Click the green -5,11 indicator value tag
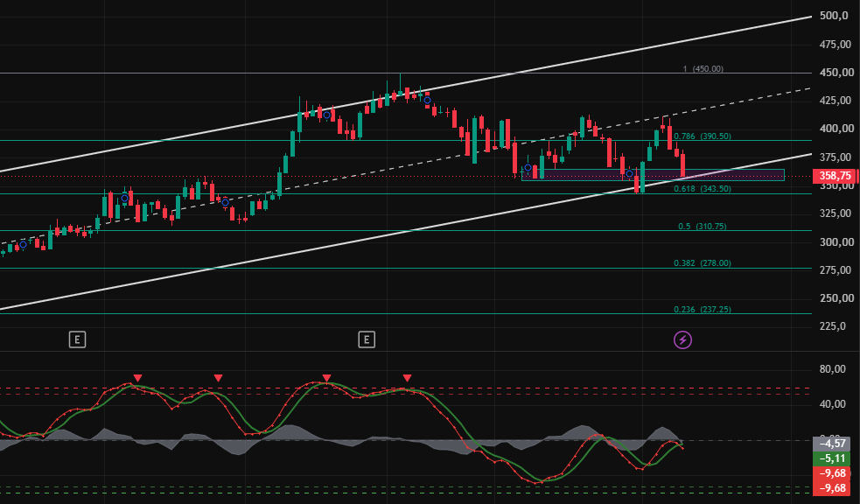The image size is (860, 504). [x=833, y=458]
